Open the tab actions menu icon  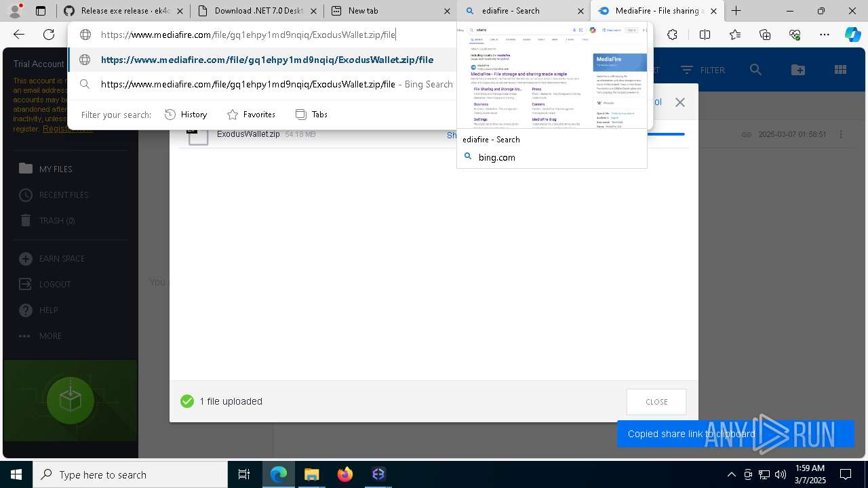[41, 11]
